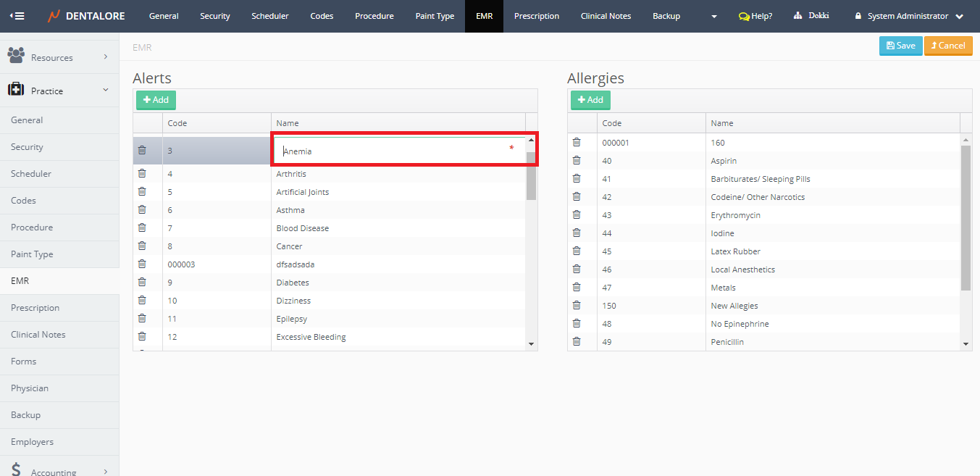Delete the Latex Rubber allergy trash icon

[x=577, y=251]
